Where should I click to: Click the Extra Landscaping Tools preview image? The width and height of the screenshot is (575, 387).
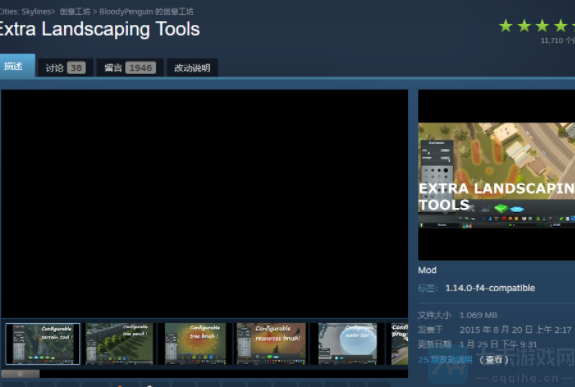[x=497, y=175]
